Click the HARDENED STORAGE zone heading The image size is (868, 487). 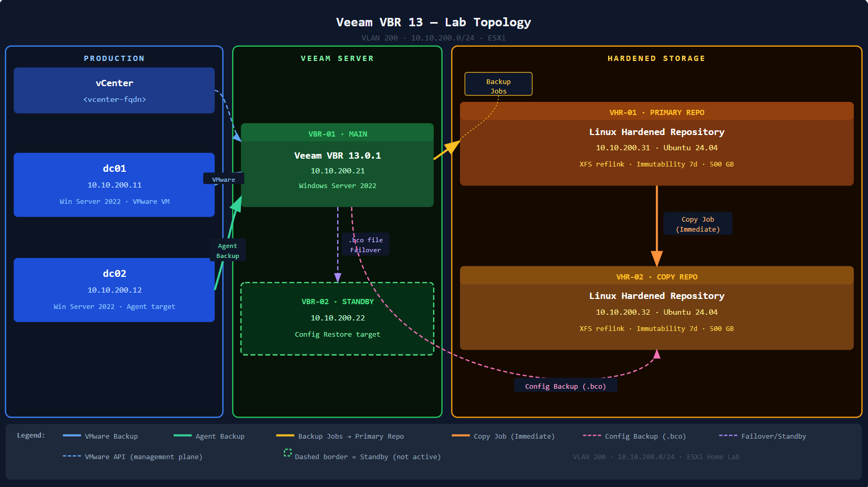point(656,58)
